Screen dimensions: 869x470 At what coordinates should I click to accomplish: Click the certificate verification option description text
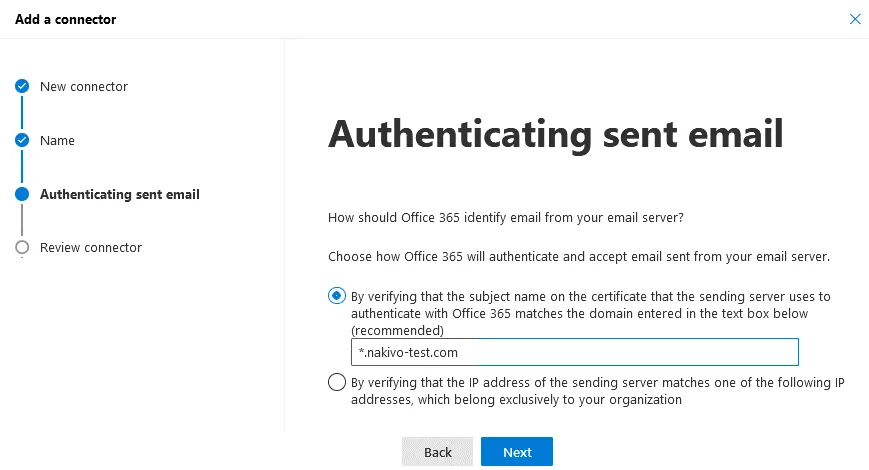[590, 313]
